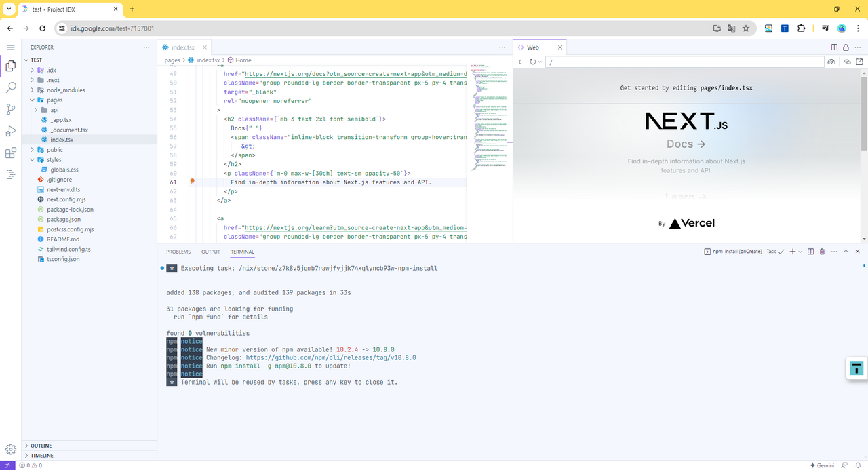Show errors and warnings count in status bar
The image size is (868, 470).
tap(31, 465)
